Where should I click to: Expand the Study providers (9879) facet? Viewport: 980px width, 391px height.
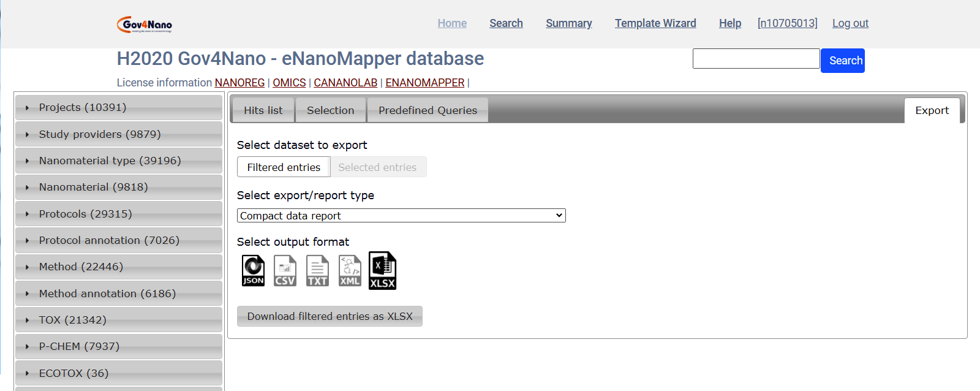[119, 134]
